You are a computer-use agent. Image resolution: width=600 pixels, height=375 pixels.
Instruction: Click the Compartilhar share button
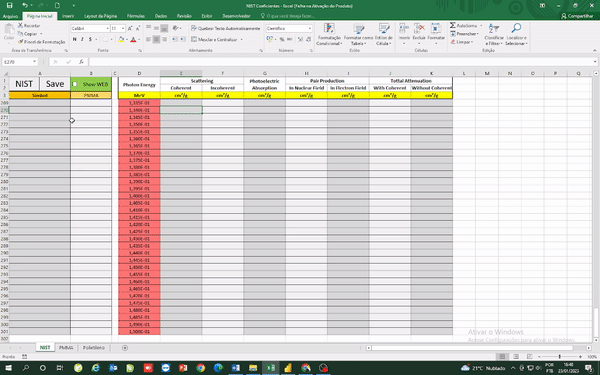click(x=577, y=16)
